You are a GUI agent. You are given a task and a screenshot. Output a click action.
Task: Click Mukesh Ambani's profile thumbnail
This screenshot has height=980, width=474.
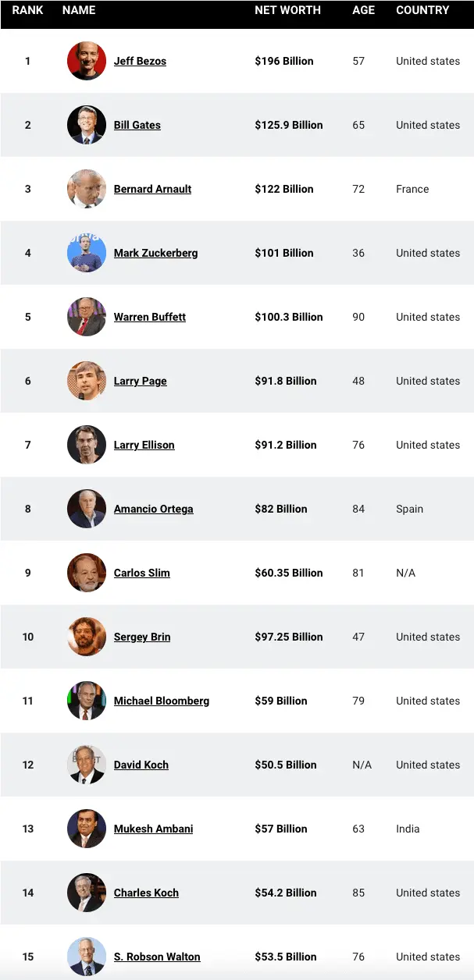[x=87, y=829]
